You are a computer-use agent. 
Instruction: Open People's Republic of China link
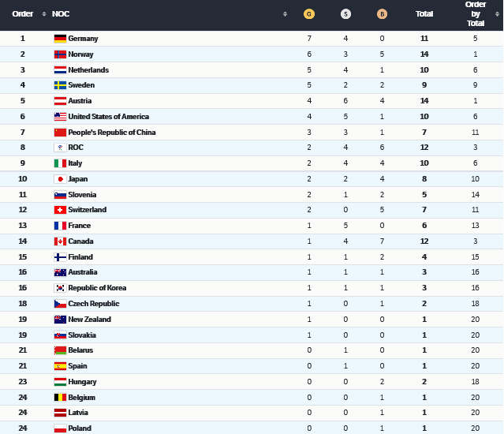click(112, 133)
